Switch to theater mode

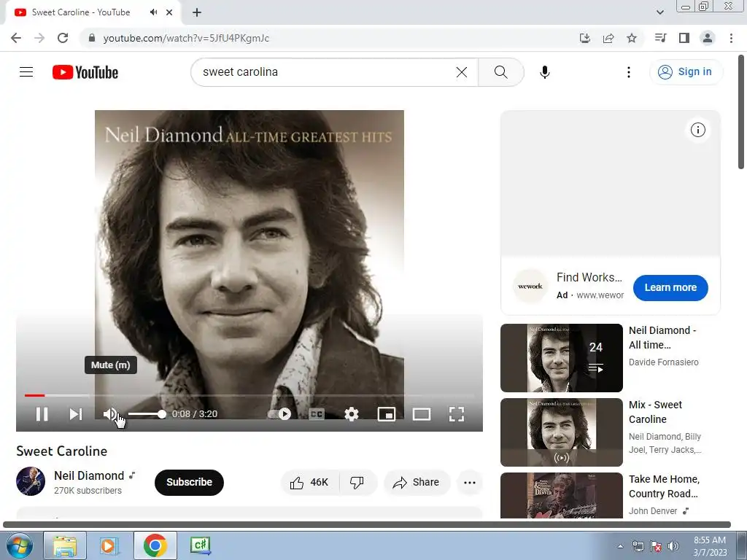[x=422, y=414]
